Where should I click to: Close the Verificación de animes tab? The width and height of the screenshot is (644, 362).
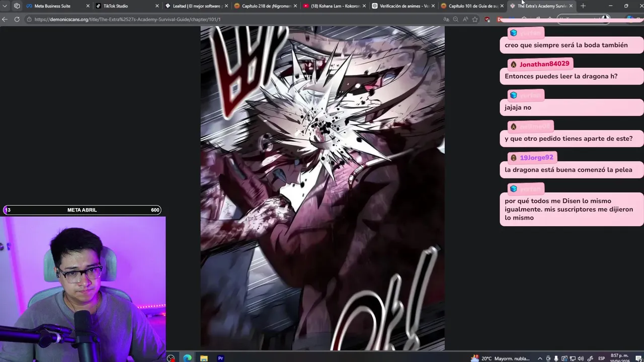click(x=433, y=6)
